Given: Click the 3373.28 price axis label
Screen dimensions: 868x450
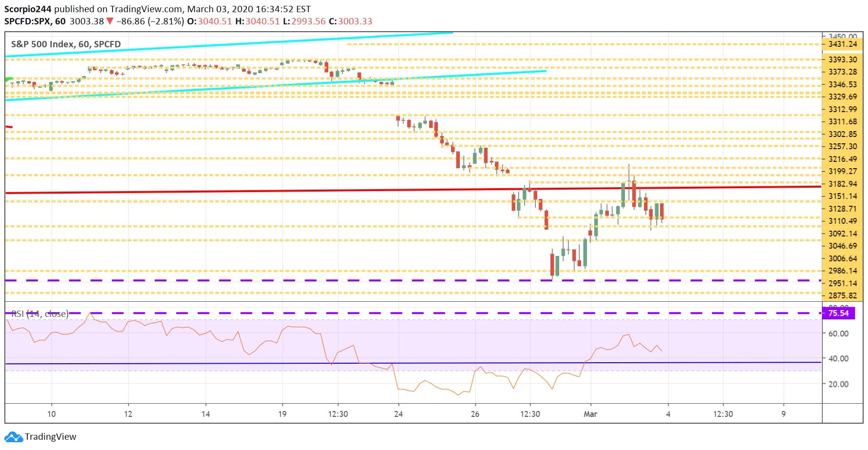Looking at the screenshot, I should [843, 72].
